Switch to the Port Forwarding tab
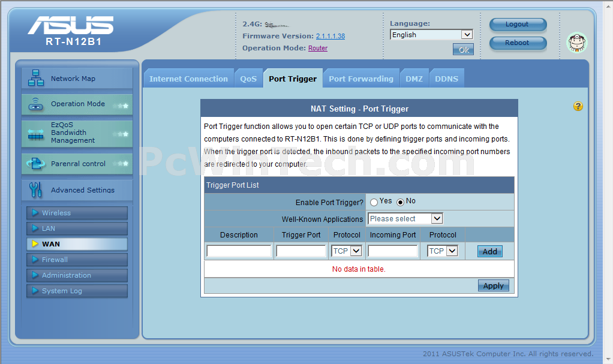 point(361,79)
